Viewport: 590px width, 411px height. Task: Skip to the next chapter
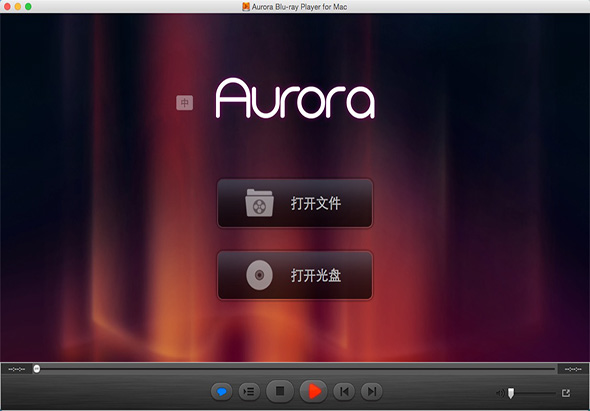371,392
